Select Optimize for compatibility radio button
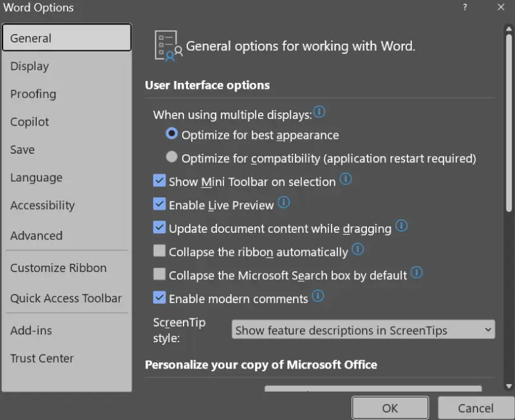This screenshot has height=420, width=515. (x=172, y=157)
